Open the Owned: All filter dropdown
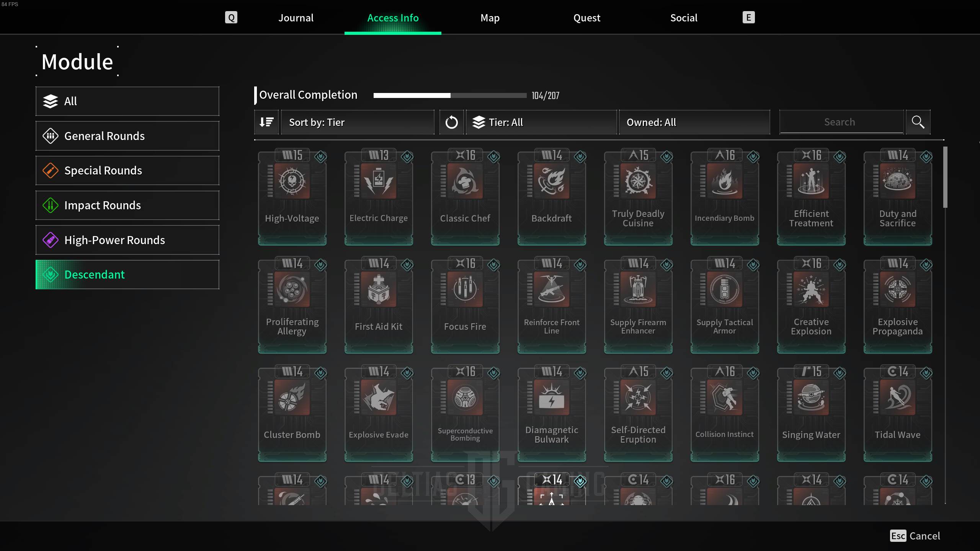 (694, 122)
